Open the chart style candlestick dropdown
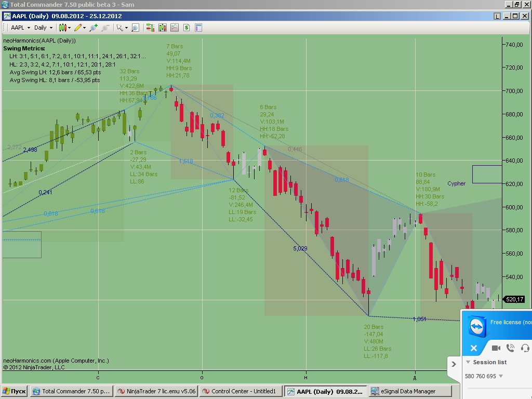Viewport: 532px width, 399px height. pyautogui.click(x=65, y=28)
